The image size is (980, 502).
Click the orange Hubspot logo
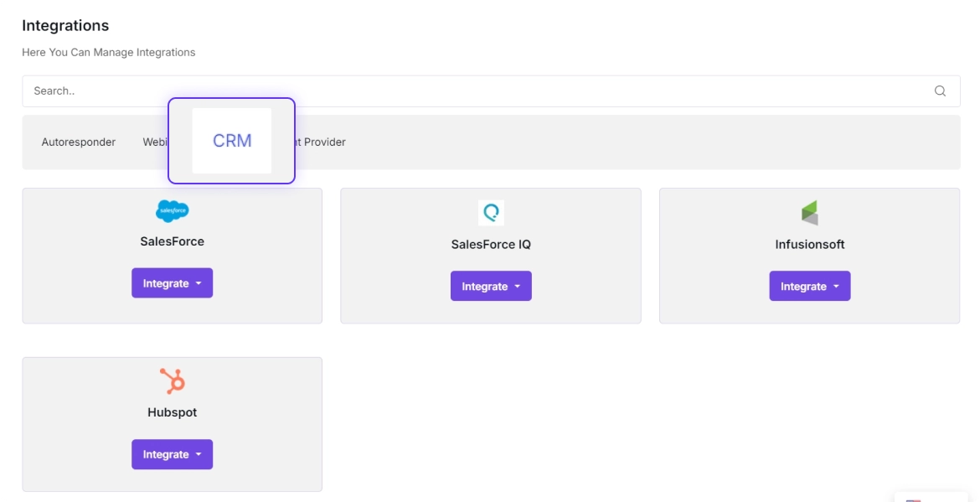(x=173, y=381)
